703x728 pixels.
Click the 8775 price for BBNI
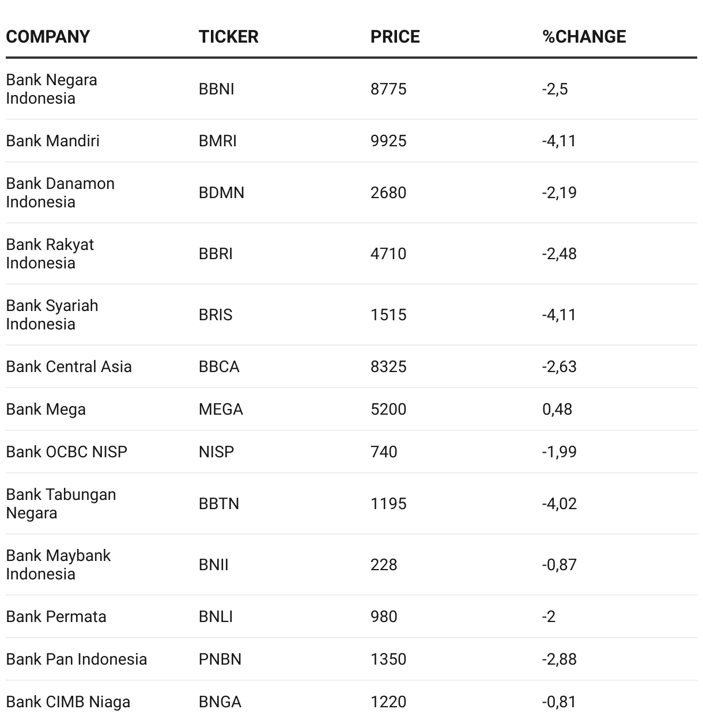[388, 89]
